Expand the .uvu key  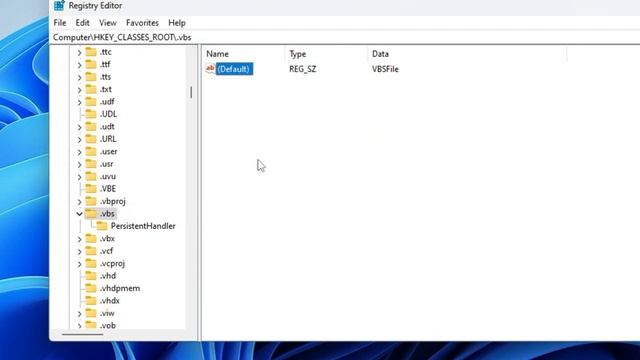(x=79, y=177)
